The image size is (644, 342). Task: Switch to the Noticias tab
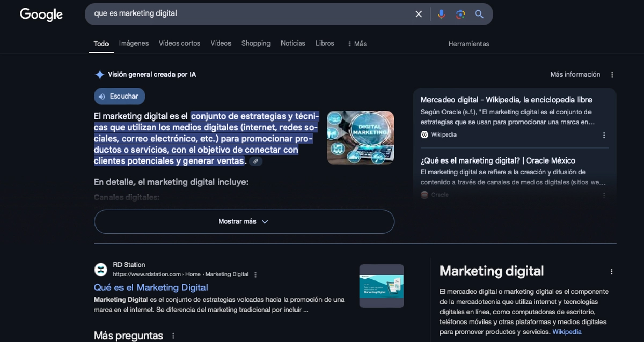[292, 43]
